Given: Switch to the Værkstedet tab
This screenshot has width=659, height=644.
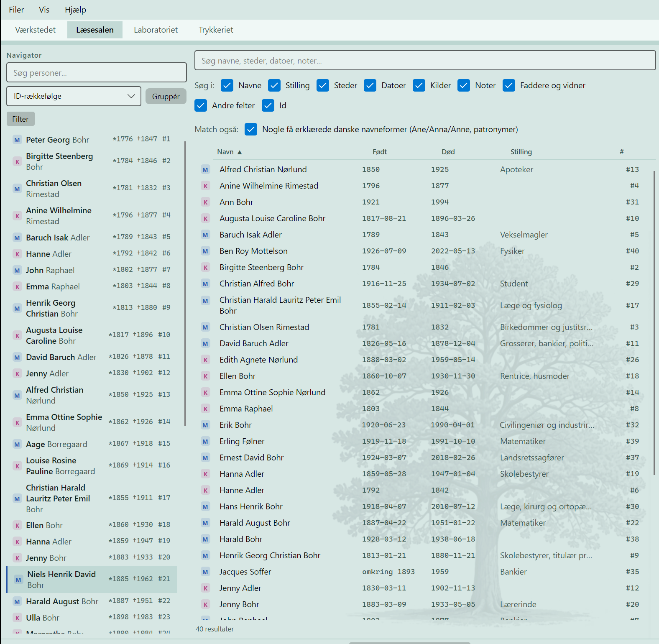Looking at the screenshot, I should (x=36, y=30).
